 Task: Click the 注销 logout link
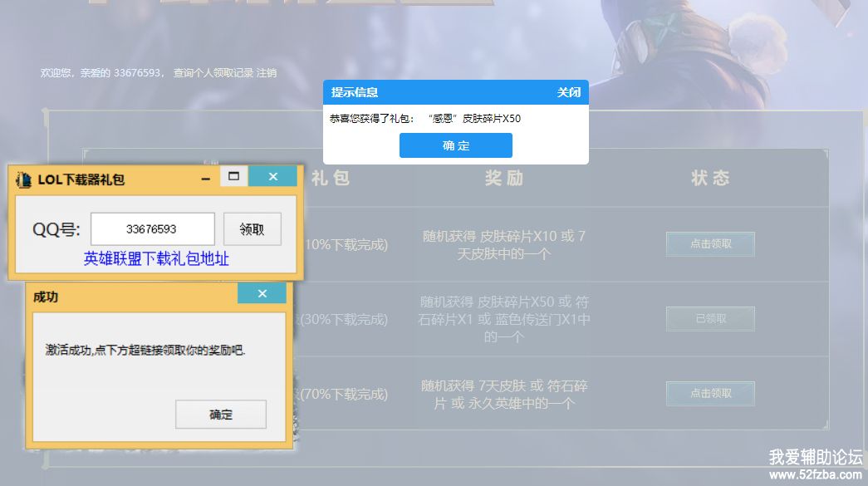click(267, 72)
